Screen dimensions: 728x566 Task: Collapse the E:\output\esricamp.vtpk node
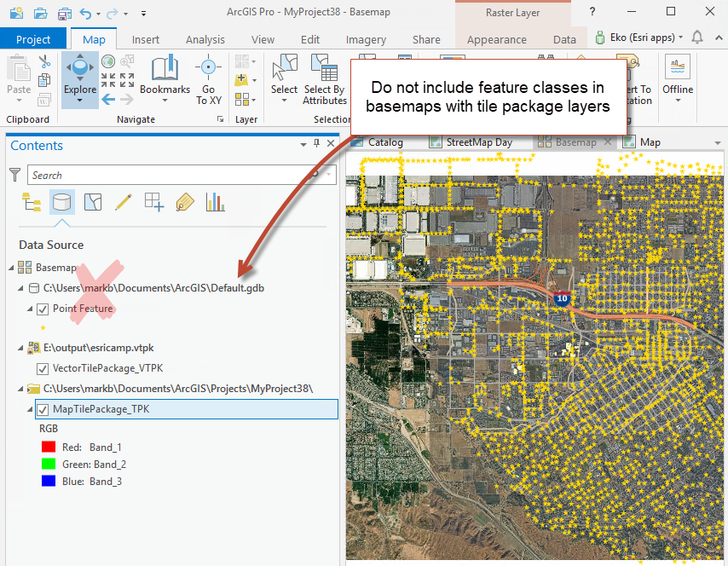pyautogui.click(x=20, y=348)
